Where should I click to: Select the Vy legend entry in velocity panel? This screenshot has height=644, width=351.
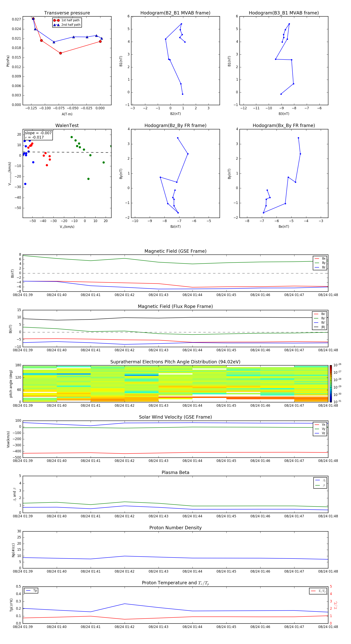click(x=320, y=429)
